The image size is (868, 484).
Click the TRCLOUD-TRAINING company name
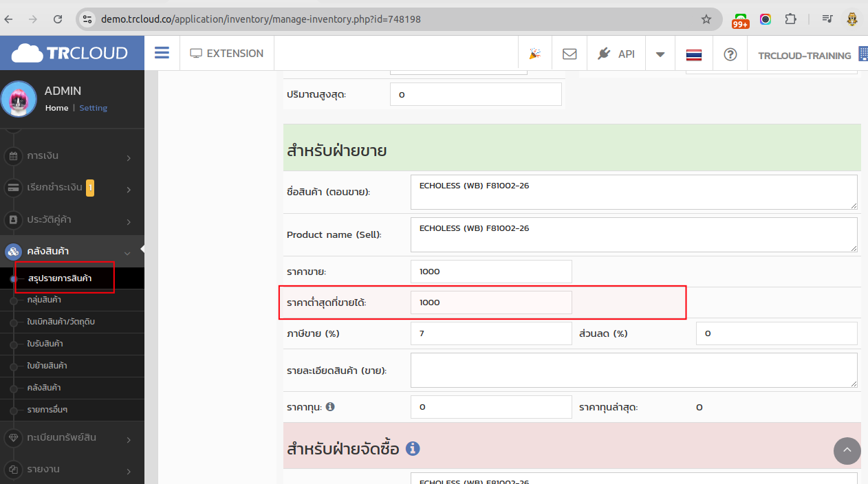tap(805, 55)
